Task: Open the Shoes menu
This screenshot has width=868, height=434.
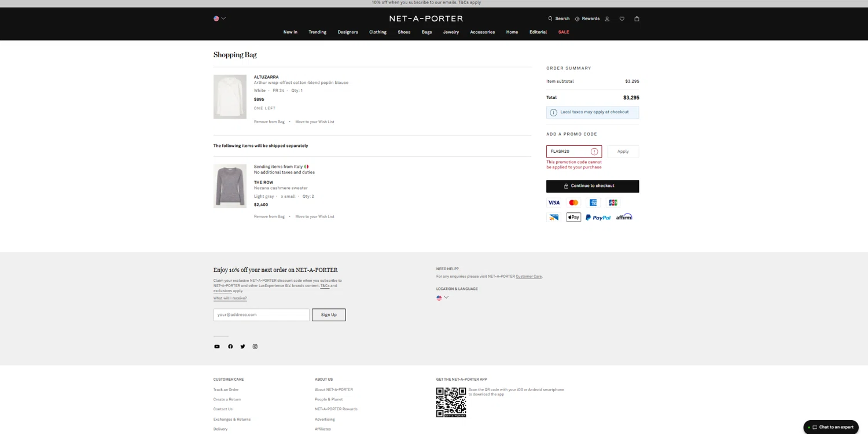Action: point(404,32)
